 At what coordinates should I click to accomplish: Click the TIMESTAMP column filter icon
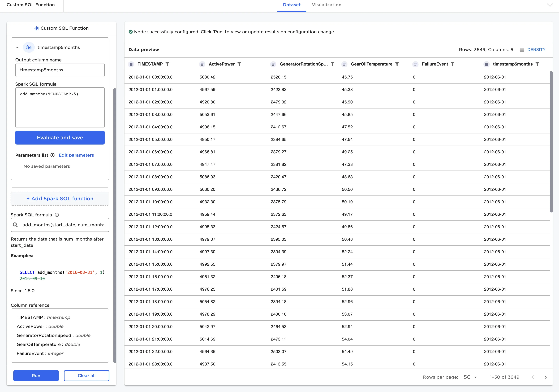pos(167,64)
